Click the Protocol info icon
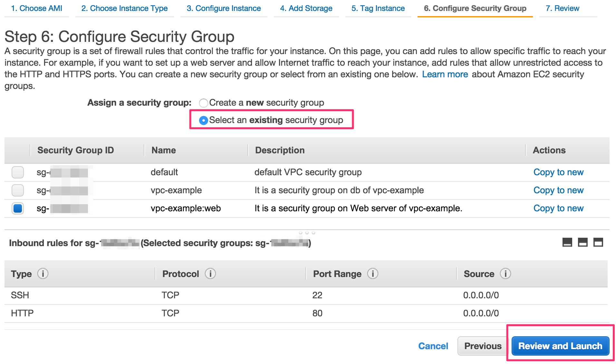 click(x=210, y=274)
